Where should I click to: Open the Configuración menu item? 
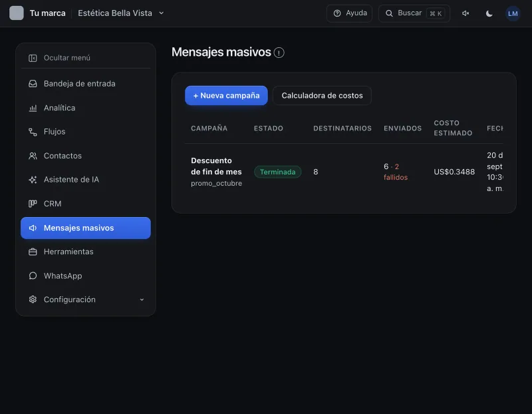[86, 300]
